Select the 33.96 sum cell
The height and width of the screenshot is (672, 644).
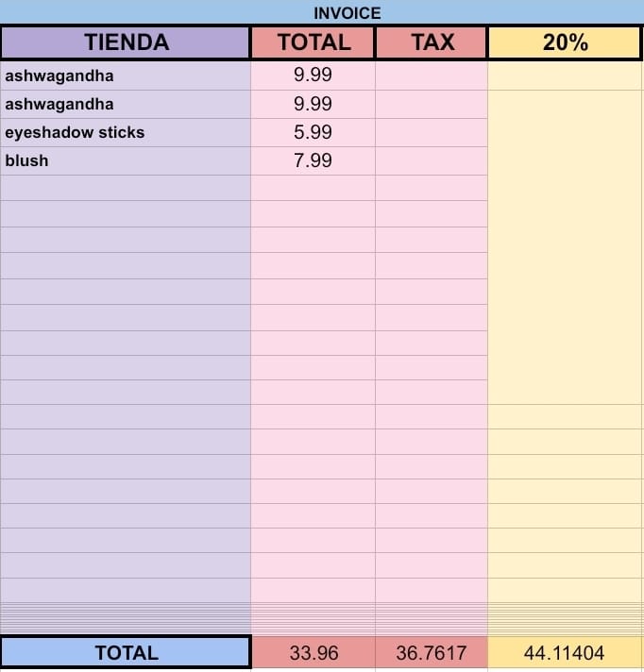[x=314, y=653]
